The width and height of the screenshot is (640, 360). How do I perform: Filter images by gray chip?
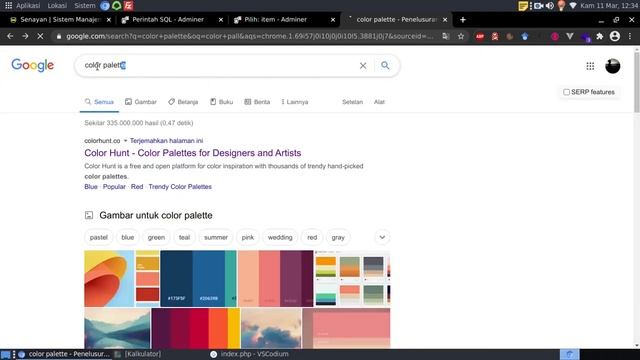point(338,237)
